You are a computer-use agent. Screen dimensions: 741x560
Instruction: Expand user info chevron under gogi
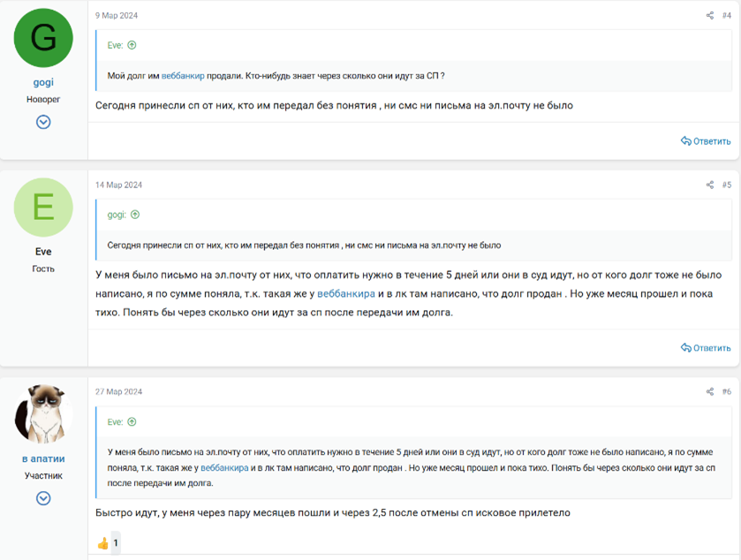(x=43, y=122)
